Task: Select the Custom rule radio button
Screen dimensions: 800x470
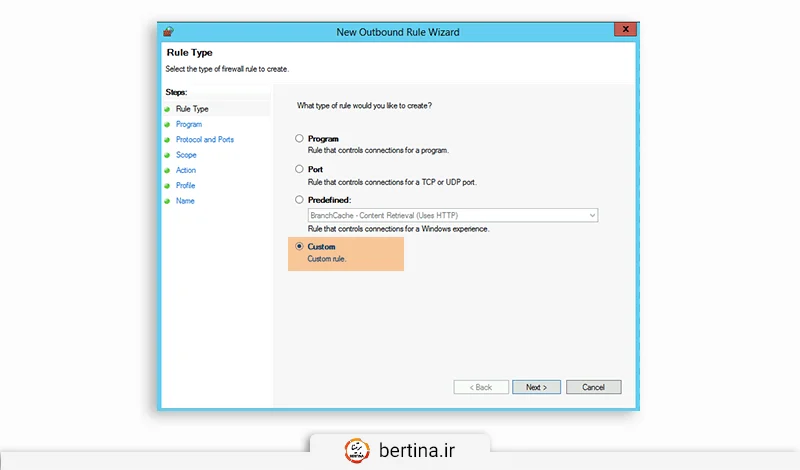Action: (299, 246)
